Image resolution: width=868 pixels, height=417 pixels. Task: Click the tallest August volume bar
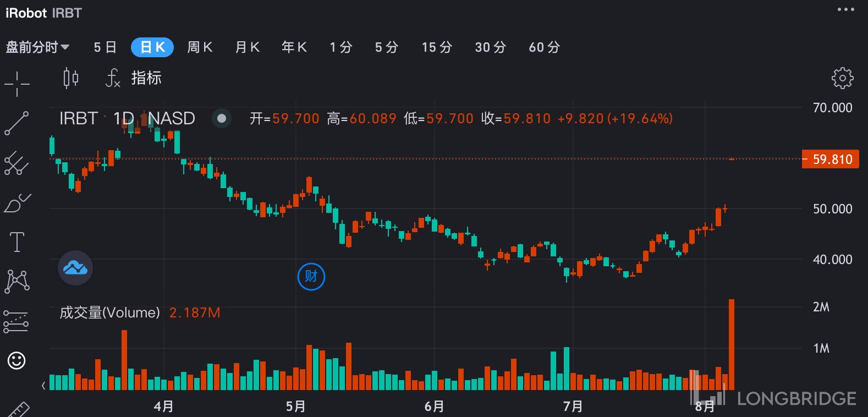point(732,345)
